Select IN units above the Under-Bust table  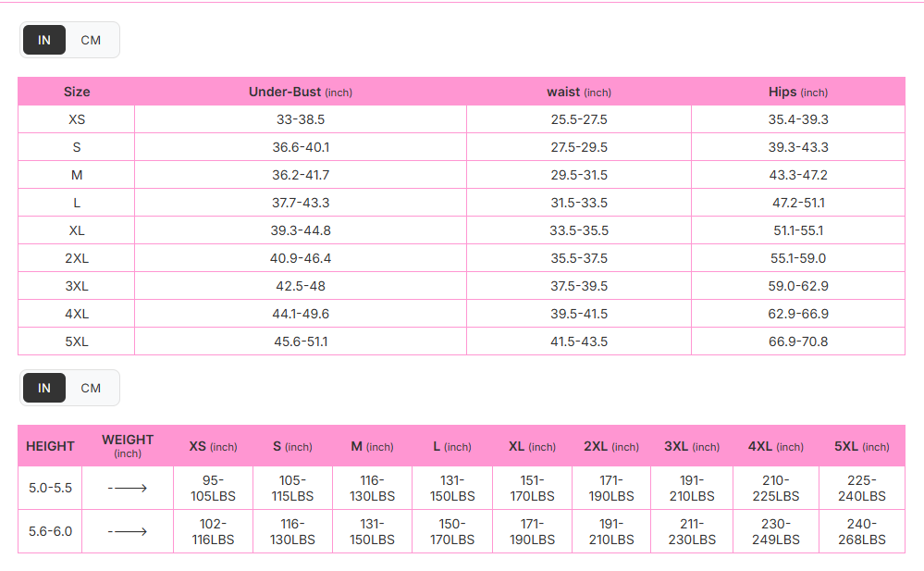(x=44, y=40)
